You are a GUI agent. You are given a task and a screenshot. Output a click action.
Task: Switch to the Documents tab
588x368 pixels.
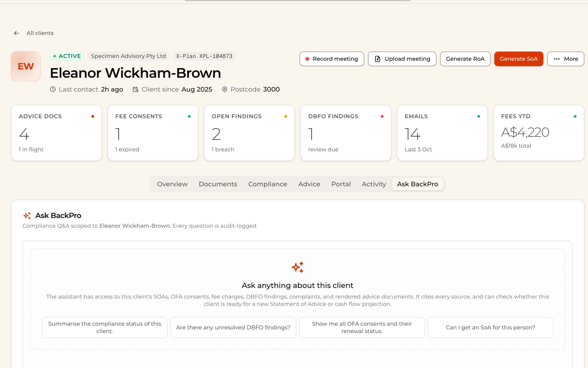(x=218, y=184)
